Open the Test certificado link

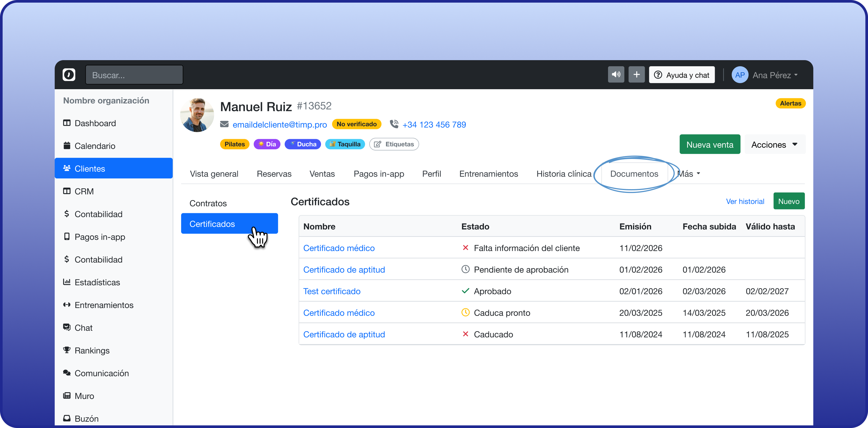331,291
